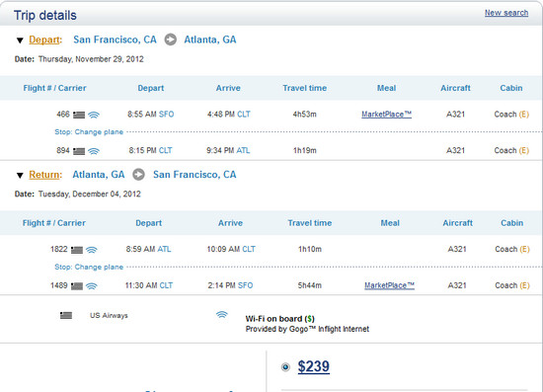
Task: Click travel time 1h10m
Action: tap(310, 250)
